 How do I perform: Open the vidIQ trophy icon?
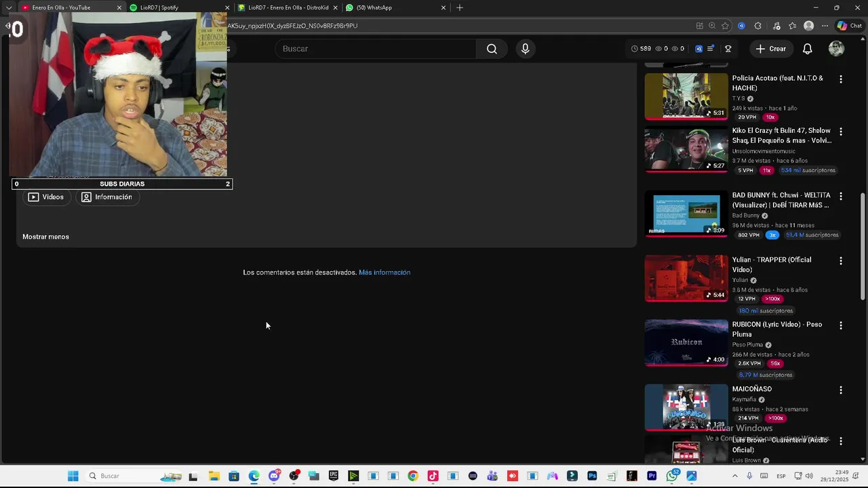728,49
